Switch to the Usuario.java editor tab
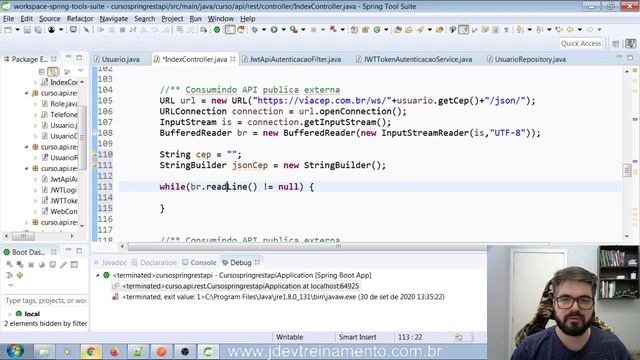 (120, 59)
